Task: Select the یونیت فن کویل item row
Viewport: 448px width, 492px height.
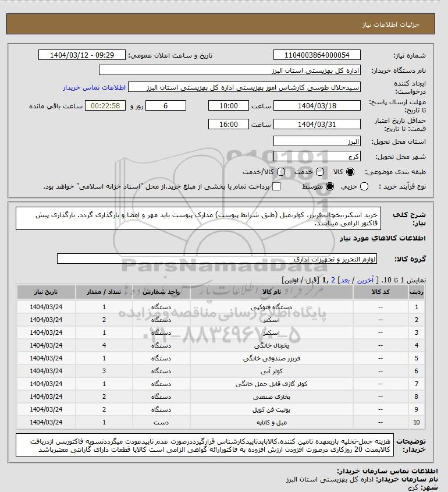Action: click(221, 410)
